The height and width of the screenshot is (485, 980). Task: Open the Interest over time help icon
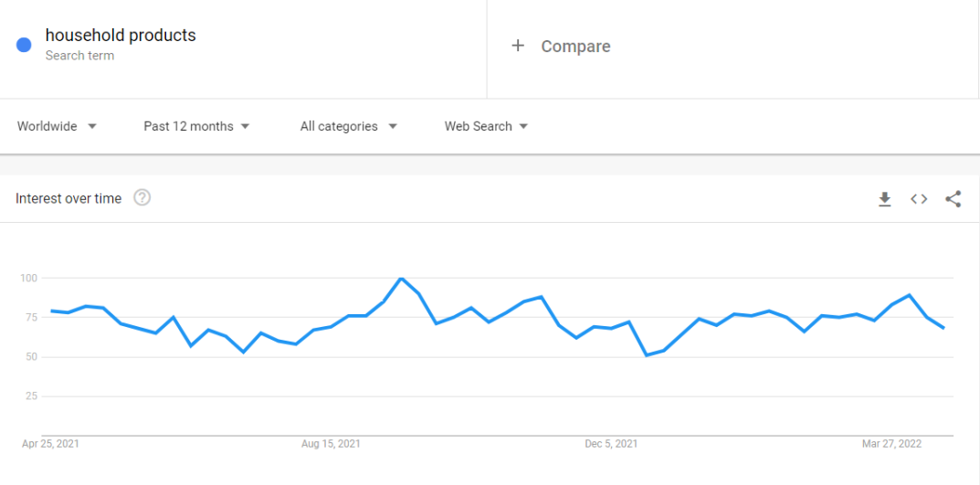point(142,198)
